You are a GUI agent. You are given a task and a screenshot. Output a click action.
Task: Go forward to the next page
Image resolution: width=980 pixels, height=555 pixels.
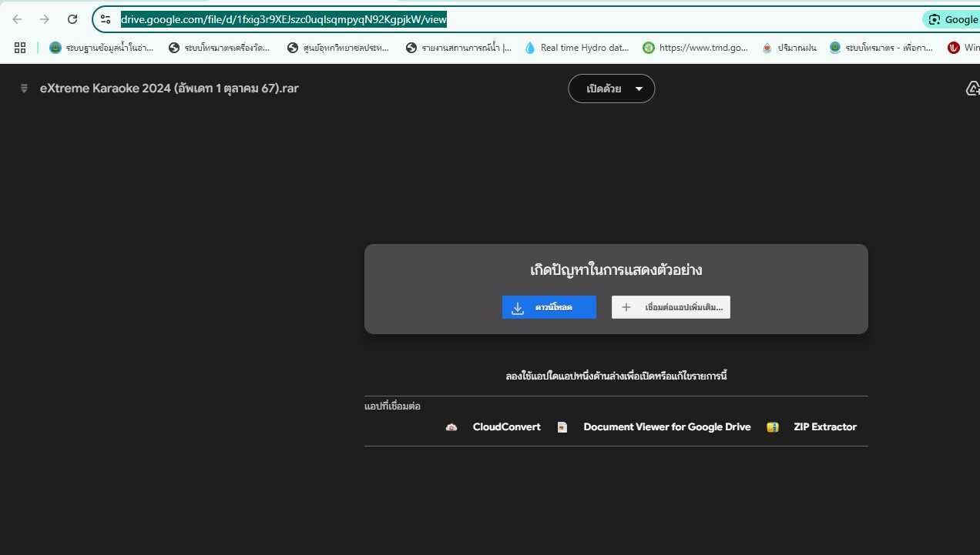pos(45,19)
